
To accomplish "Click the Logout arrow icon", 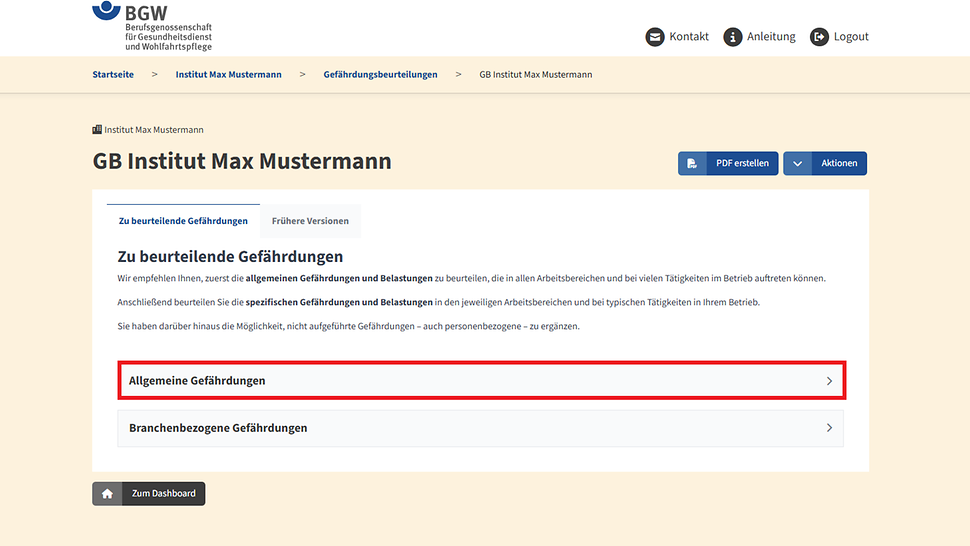I will coord(819,37).
